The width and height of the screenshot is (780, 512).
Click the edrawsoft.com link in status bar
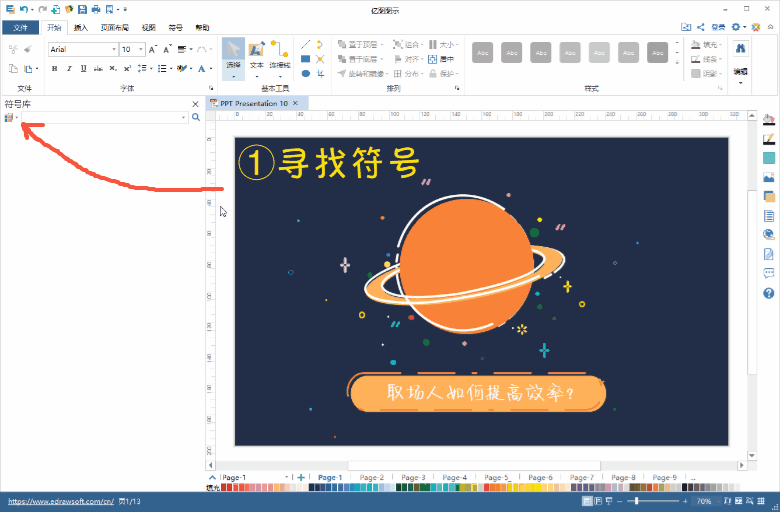61,501
